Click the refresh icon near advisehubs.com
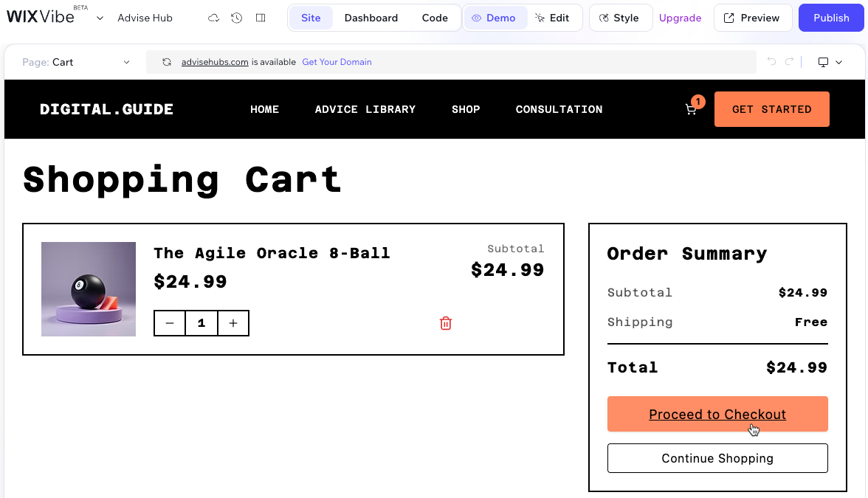 (x=167, y=62)
